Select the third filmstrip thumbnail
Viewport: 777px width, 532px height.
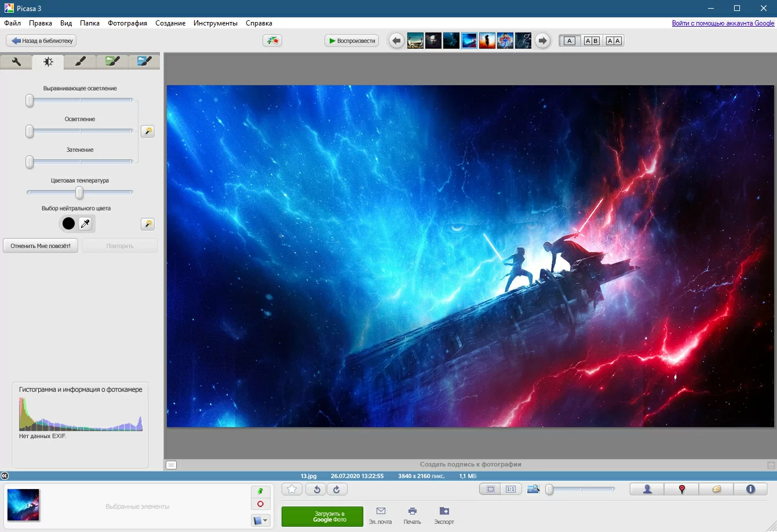click(451, 41)
